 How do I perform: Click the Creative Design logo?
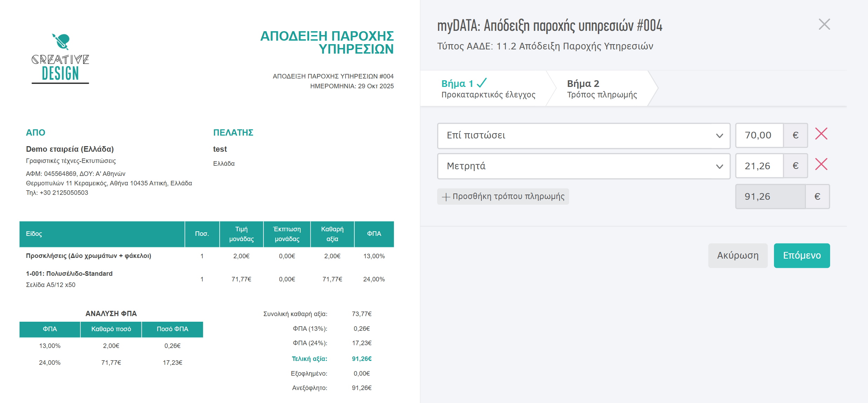coord(60,60)
